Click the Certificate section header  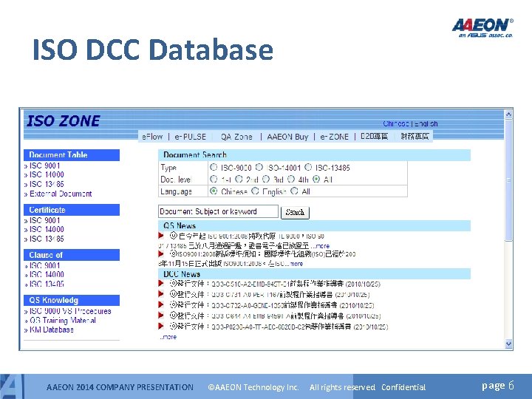click(x=72, y=210)
